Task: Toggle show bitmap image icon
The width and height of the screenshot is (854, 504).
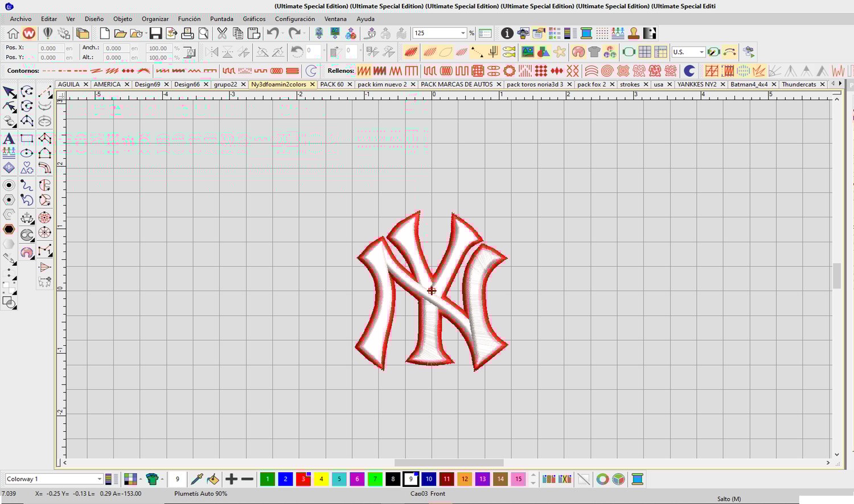Action: point(527,52)
